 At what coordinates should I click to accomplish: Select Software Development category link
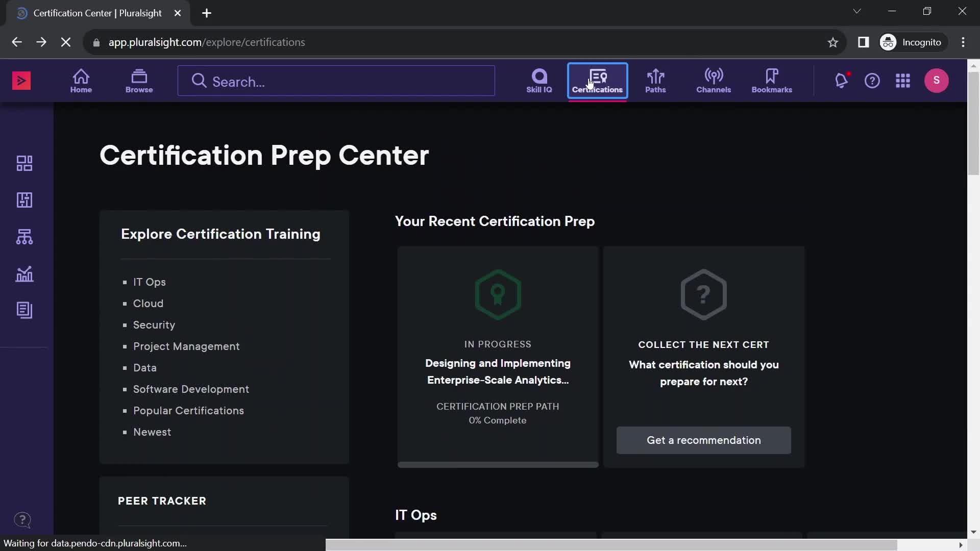(191, 389)
